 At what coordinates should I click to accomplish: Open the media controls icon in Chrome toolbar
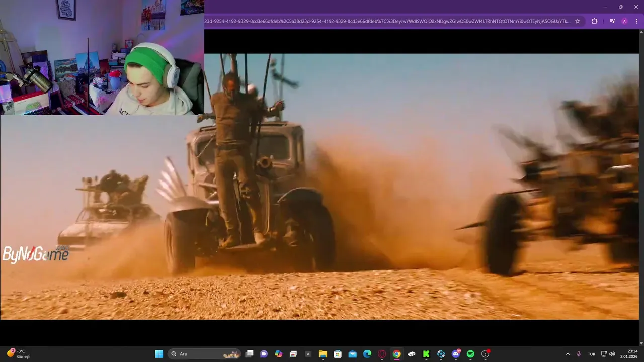(x=612, y=21)
